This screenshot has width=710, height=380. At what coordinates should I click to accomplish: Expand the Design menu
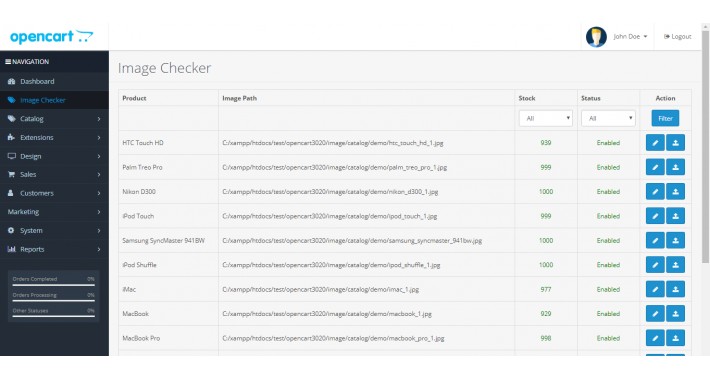coord(54,156)
